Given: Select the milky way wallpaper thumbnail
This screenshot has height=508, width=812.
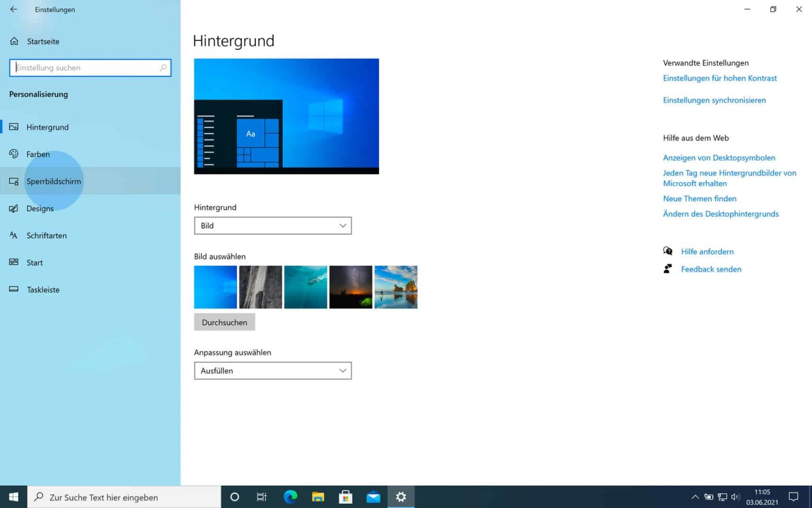Looking at the screenshot, I should pyautogui.click(x=350, y=287).
